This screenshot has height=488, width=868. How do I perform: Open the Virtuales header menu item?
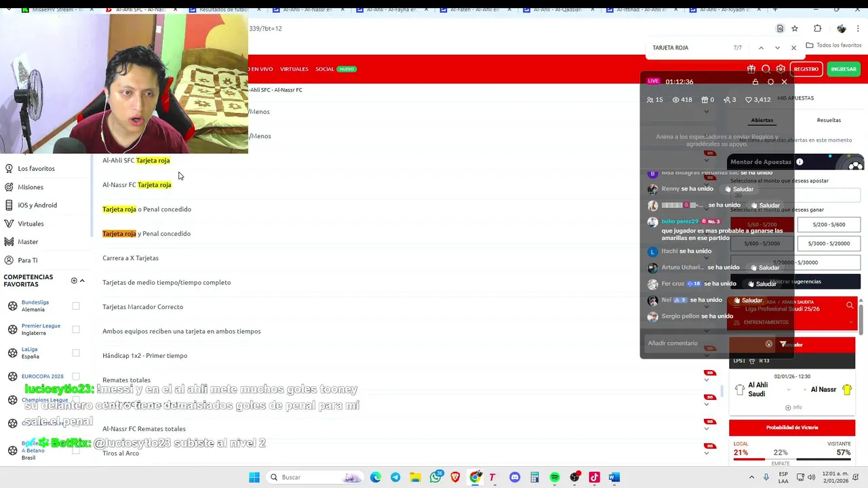[294, 69]
